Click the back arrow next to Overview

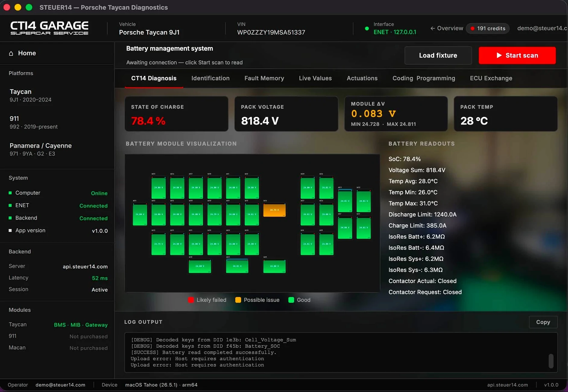click(433, 28)
